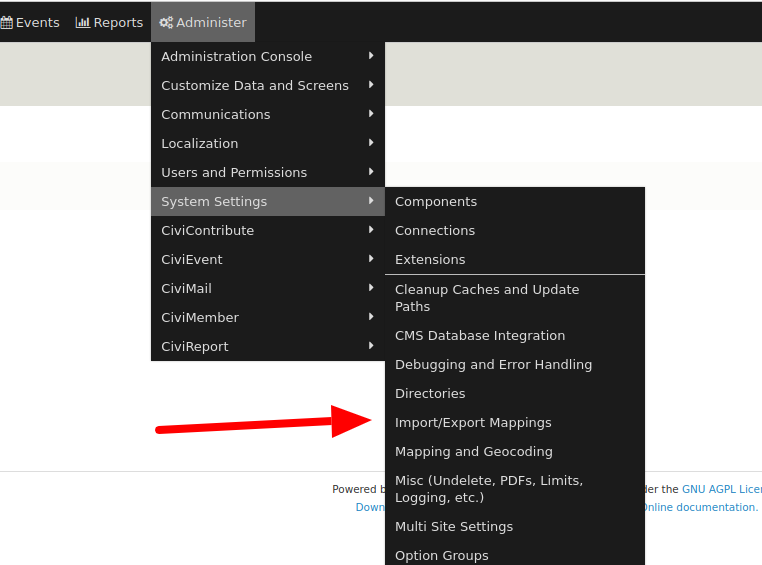Open Debugging and Error Handling
Image resolution: width=762 pixels, height=565 pixels.
click(x=515, y=365)
